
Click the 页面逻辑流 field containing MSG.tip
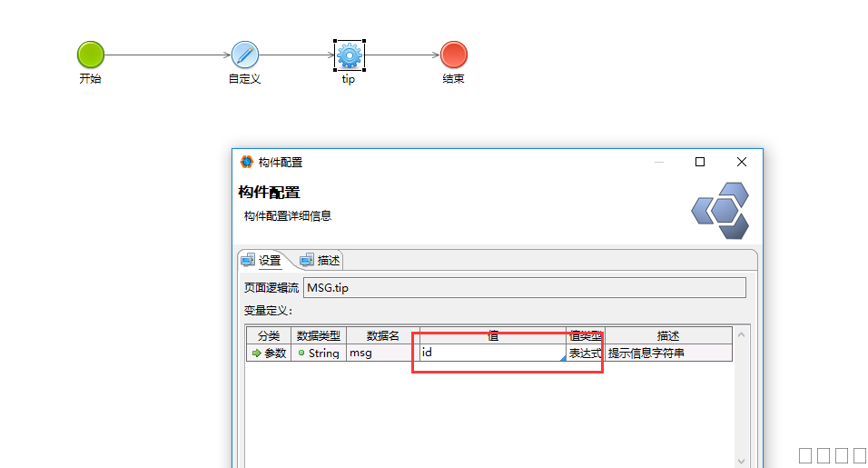click(x=524, y=288)
